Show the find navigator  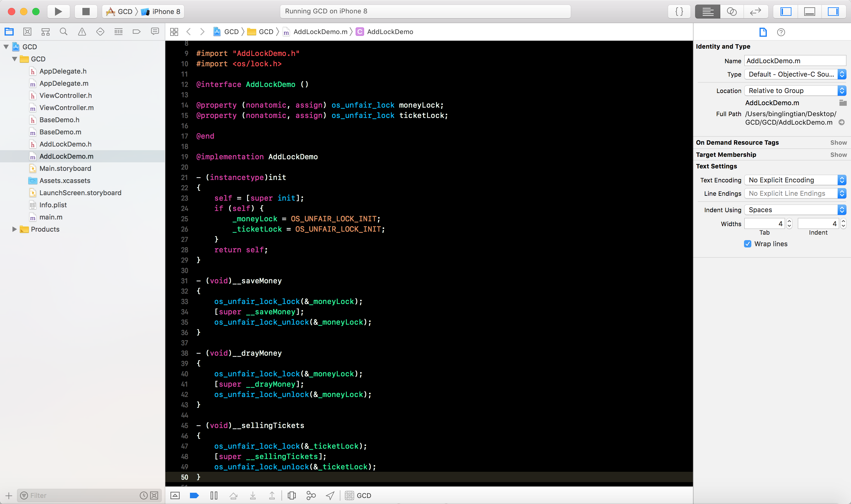point(64,32)
